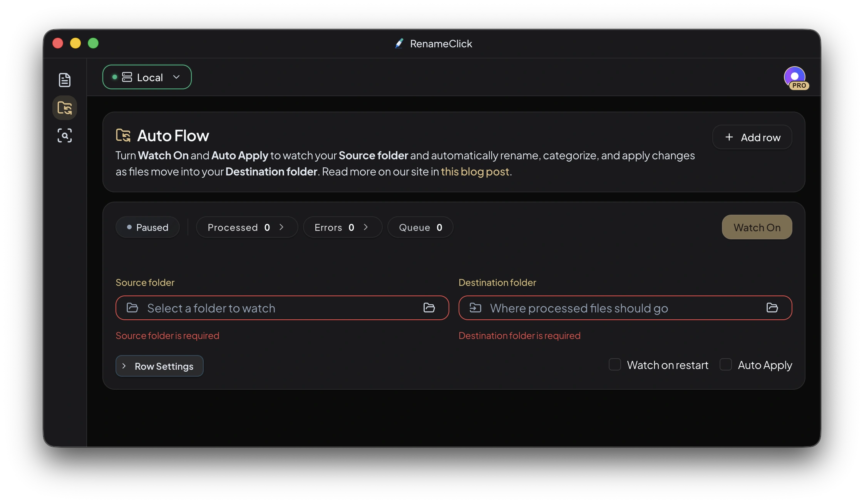Turn on Watch On button
864x504 pixels.
coord(757,227)
